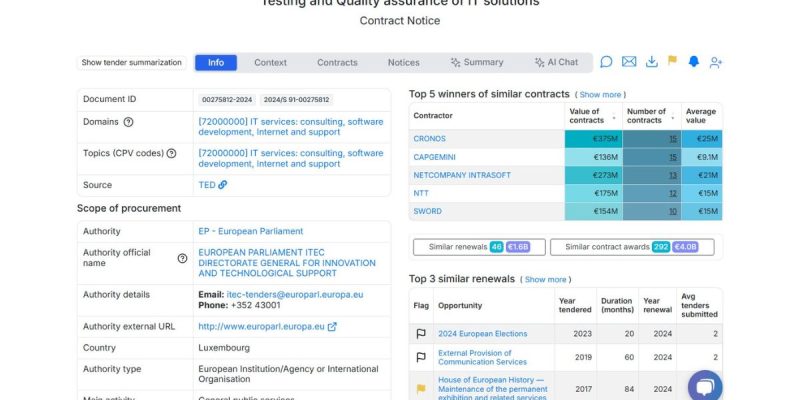Click NTT contracts count 12
The width and height of the screenshot is (800, 400).
pos(673,193)
